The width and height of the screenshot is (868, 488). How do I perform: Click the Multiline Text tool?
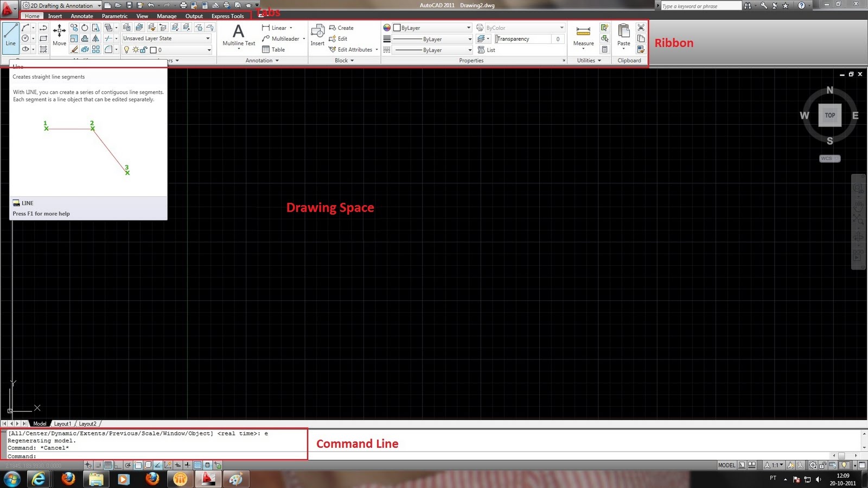click(238, 34)
